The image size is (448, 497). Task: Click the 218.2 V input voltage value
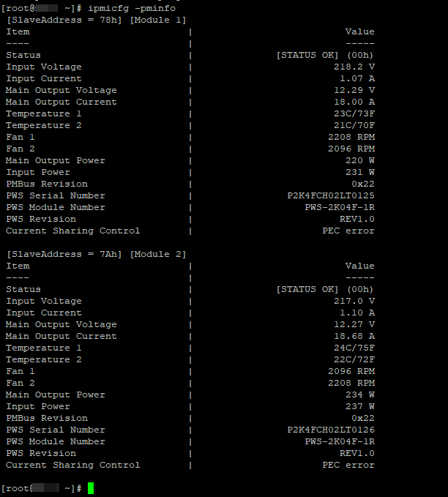(354, 67)
